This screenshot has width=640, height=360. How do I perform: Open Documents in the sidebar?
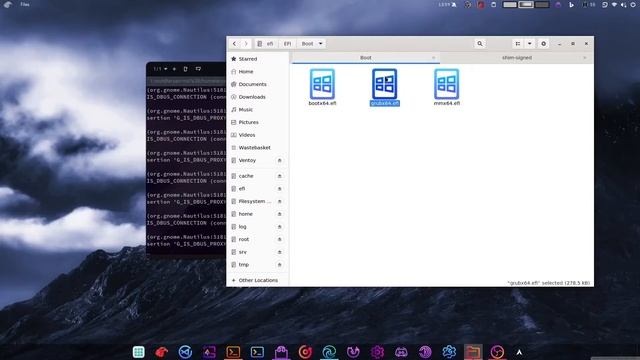258,84
